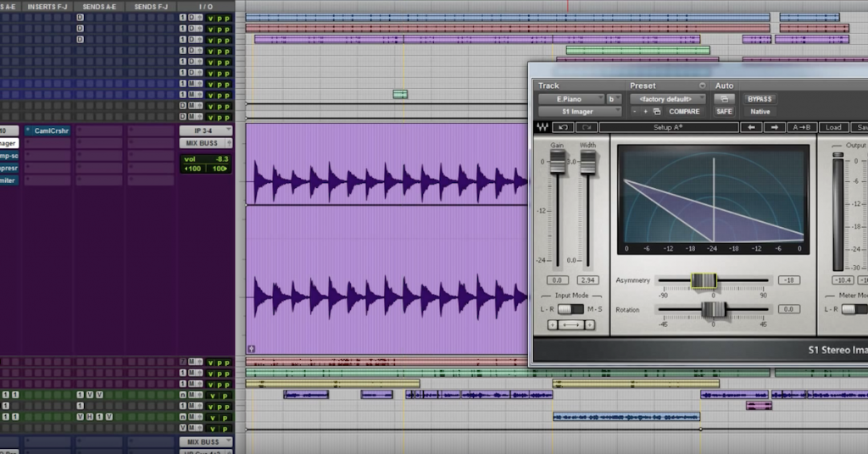Viewport: 868px width, 454px height.
Task: Click the clip list icon on E.Piano track
Action: click(x=251, y=349)
